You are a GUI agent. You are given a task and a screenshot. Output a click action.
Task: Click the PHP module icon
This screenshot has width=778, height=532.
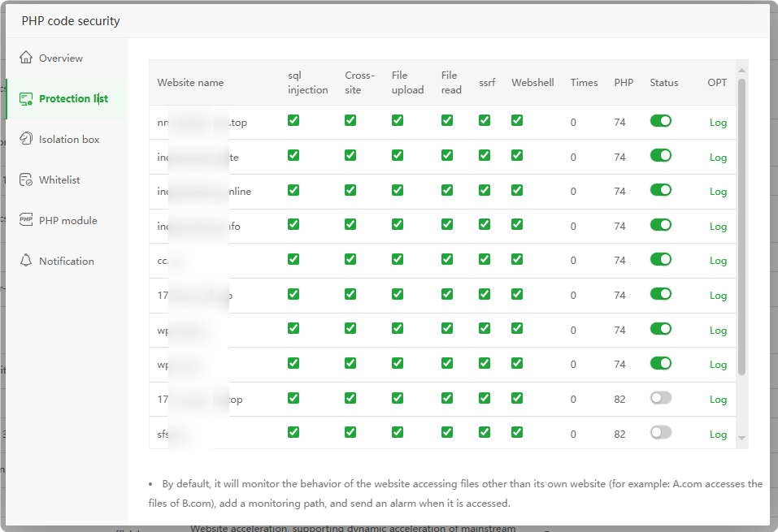[x=26, y=220]
